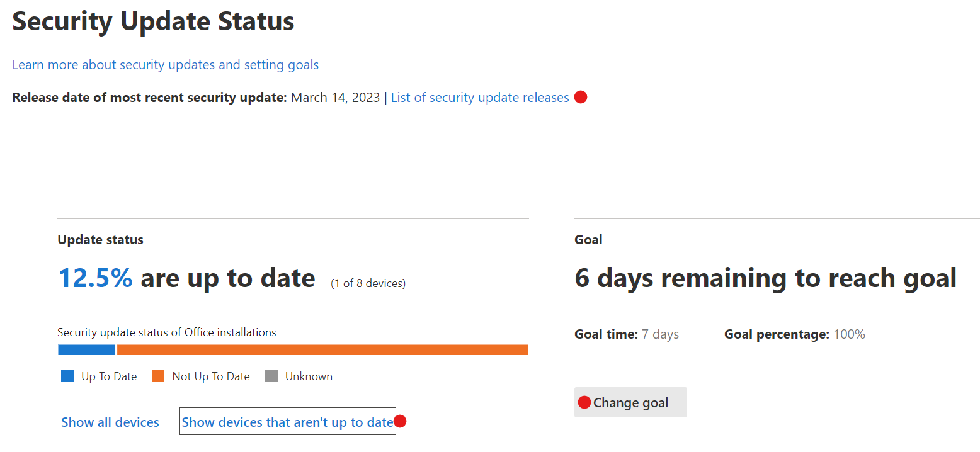Viewport: 980px width, 452px height.
Task: Open List of security update releases
Action: tap(480, 97)
